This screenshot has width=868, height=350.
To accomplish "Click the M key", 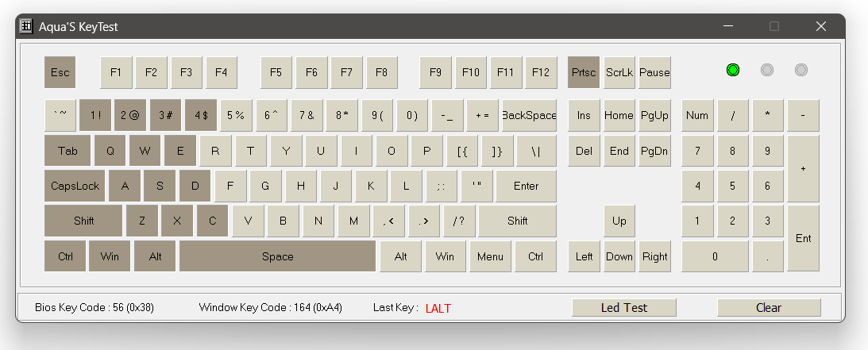I will point(353,221).
